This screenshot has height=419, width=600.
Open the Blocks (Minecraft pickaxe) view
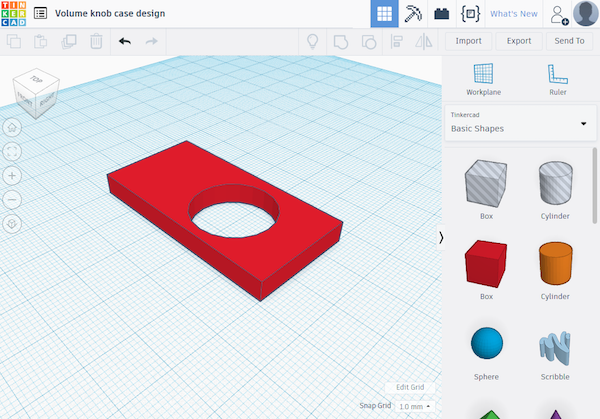(413, 14)
